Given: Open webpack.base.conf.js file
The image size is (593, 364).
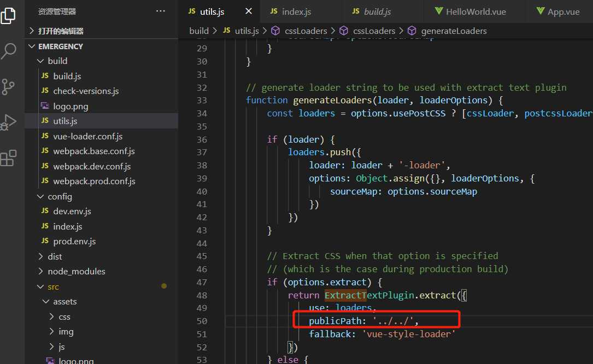Looking at the screenshot, I should [x=101, y=151].
